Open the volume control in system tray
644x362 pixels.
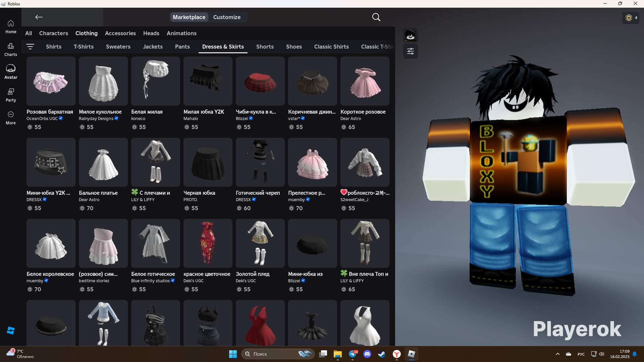click(602, 354)
